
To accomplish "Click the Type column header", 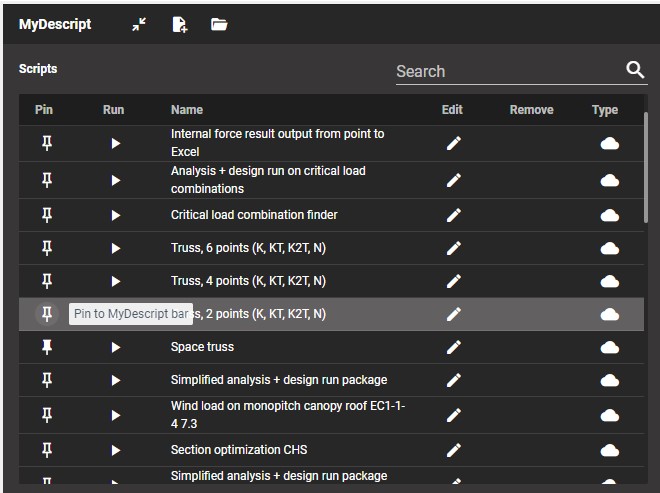I will (605, 110).
